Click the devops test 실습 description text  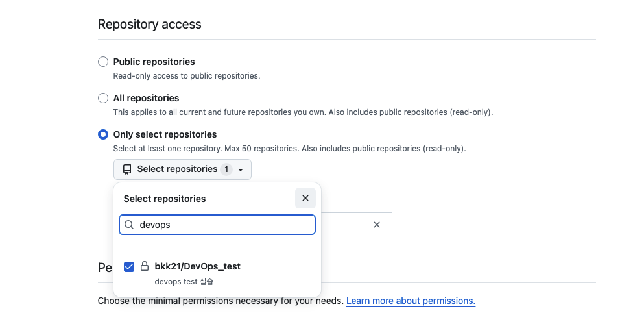184,282
